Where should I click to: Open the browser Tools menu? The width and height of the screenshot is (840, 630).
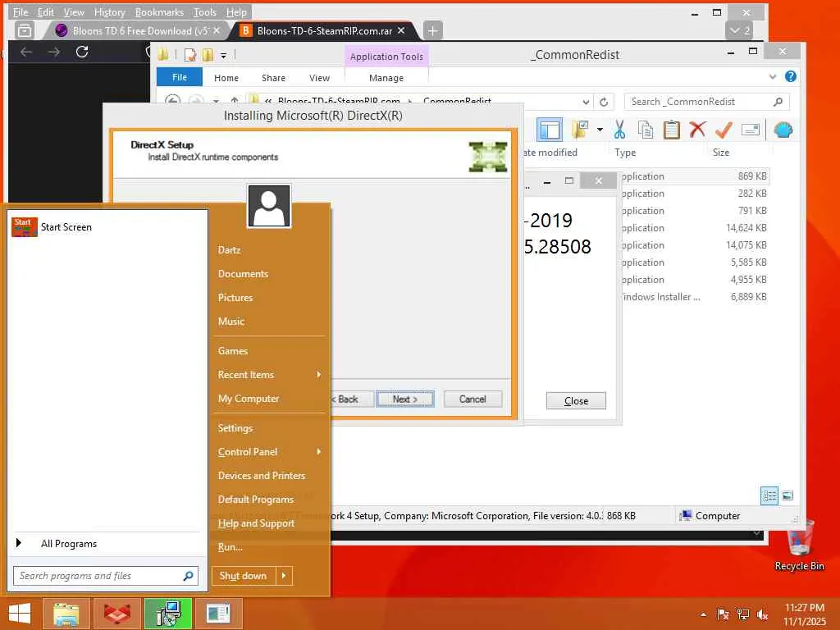click(x=205, y=11)
